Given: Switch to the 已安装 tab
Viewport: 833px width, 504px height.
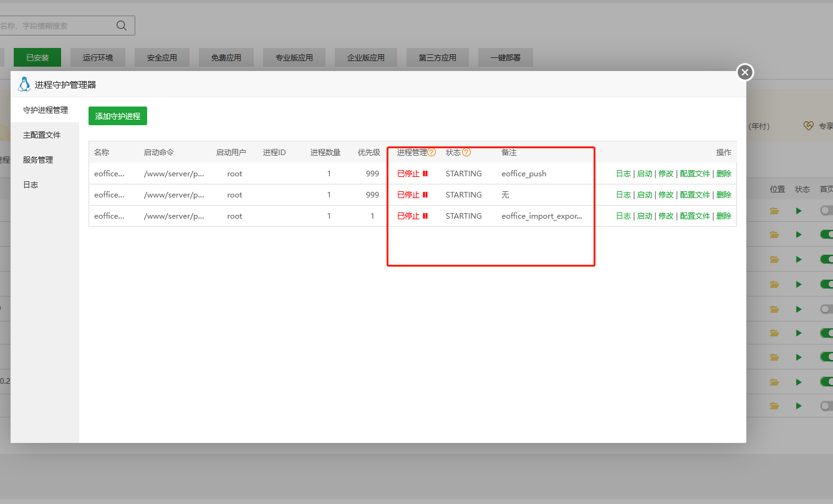Looking at the screenshot, I should pos(37,57).
